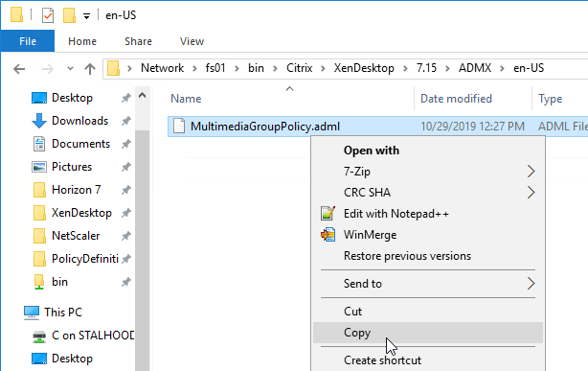Open pinned bin network folder in sidebar

(x=59, y=282)
